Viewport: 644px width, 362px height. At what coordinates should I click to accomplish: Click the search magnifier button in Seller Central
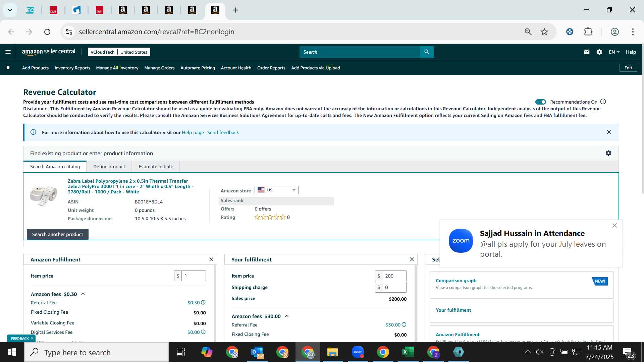427,52
